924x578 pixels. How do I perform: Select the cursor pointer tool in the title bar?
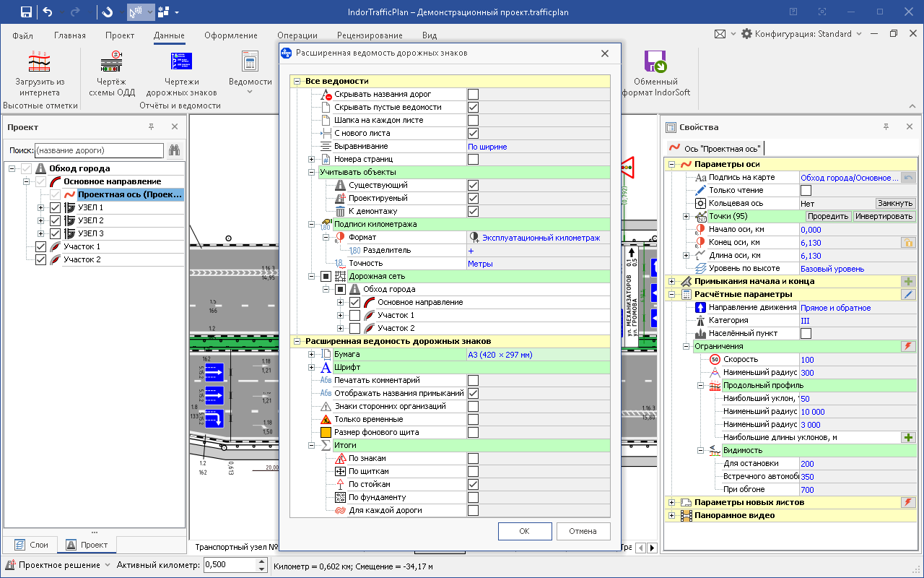[x=135, y=12]
